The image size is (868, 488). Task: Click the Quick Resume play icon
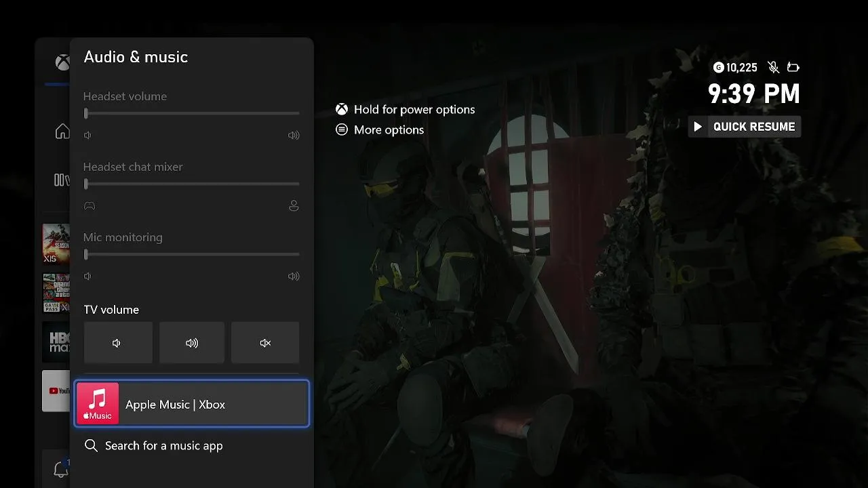coord(698,127)
